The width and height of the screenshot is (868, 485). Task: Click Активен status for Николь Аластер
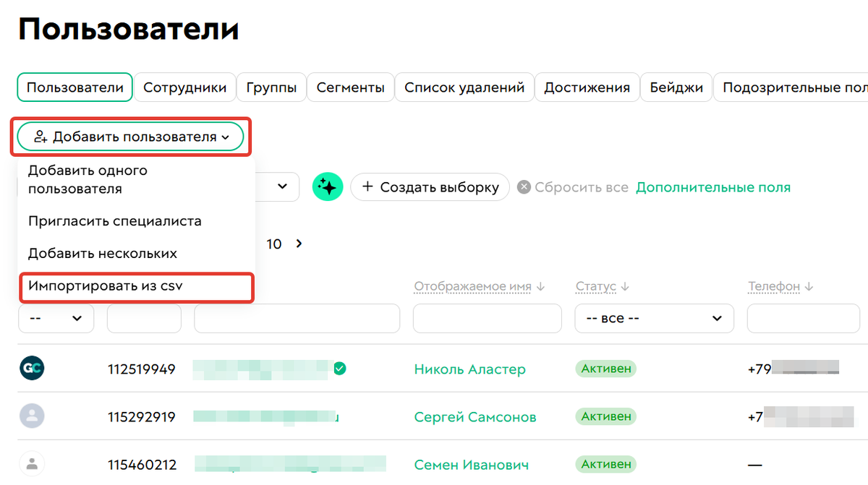(606, 369)
